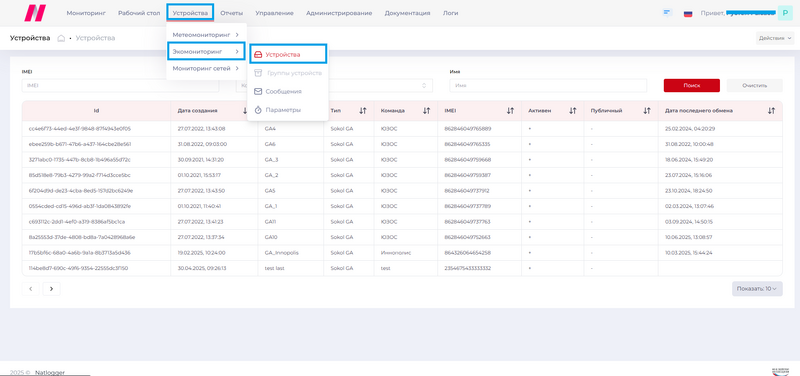The image size is (800, 376).
Task: Click the Имя filter input field
Action: 548,85
